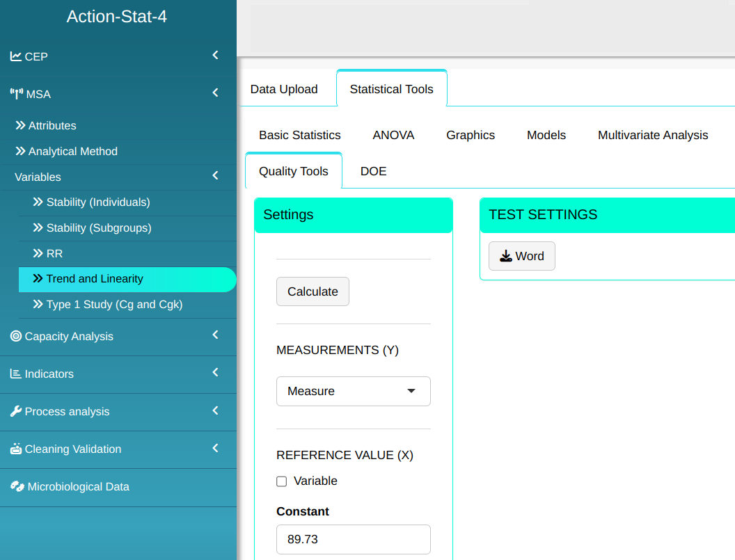Open Type 1 Study (Cg and Cgk)
The height and width of the screenshot is (560, 735).
(x=114, y=304)
